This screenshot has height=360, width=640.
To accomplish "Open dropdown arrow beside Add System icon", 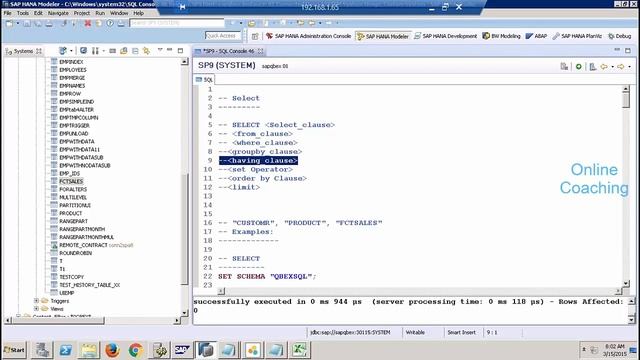I will pyautogui.click(x=71, y=51).
